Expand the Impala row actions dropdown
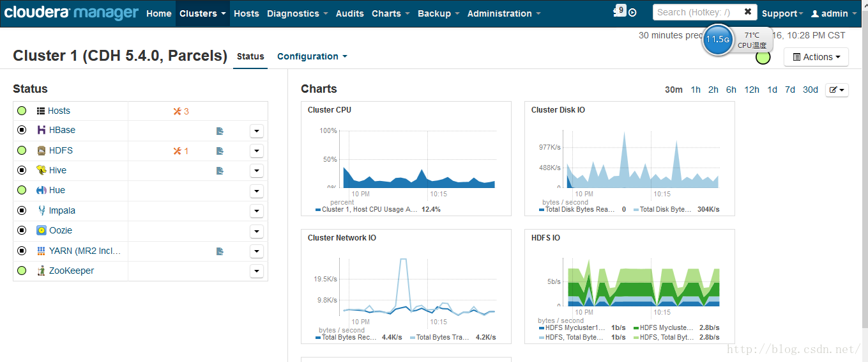This screenshot has width=868, height=362. point(256,211)
